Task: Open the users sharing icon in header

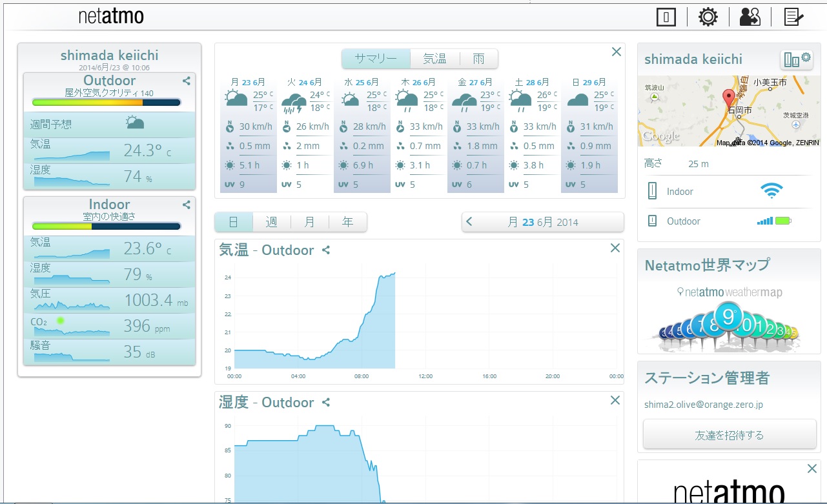Action: (750, 17)
